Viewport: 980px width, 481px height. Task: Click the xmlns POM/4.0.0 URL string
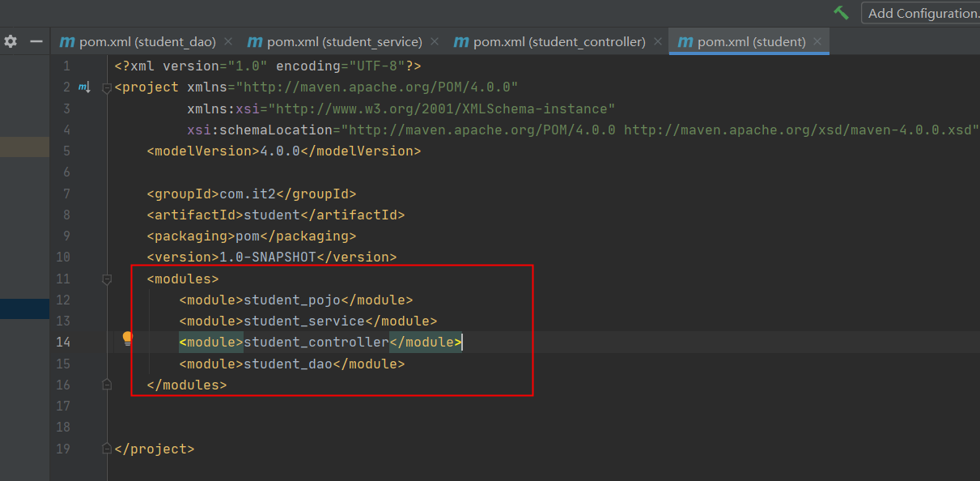point(376,87)
